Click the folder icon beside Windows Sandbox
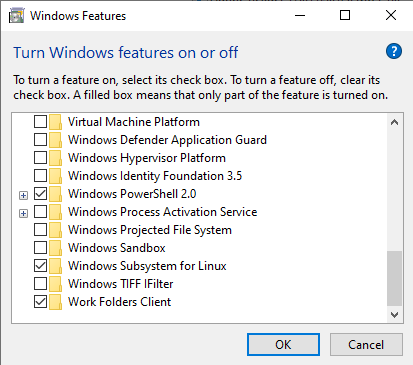 pos(55,248)
